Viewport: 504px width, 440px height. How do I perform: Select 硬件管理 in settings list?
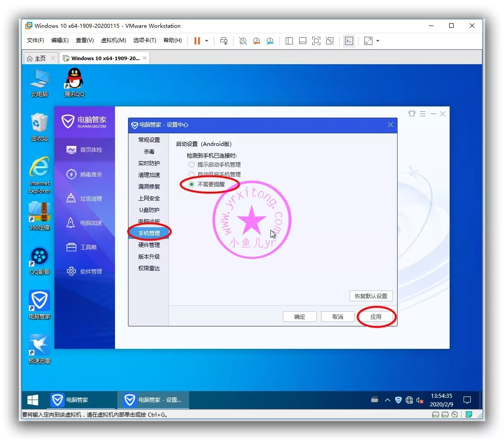[x=149, y=245]
